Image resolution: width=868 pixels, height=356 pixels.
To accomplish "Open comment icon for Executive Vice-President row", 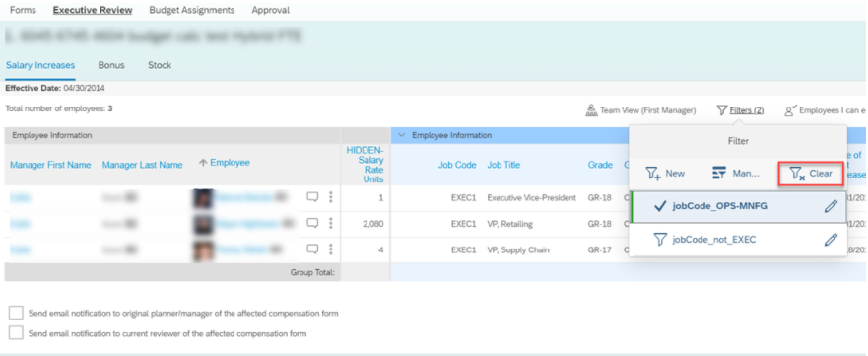I will [x=312, y=197].
